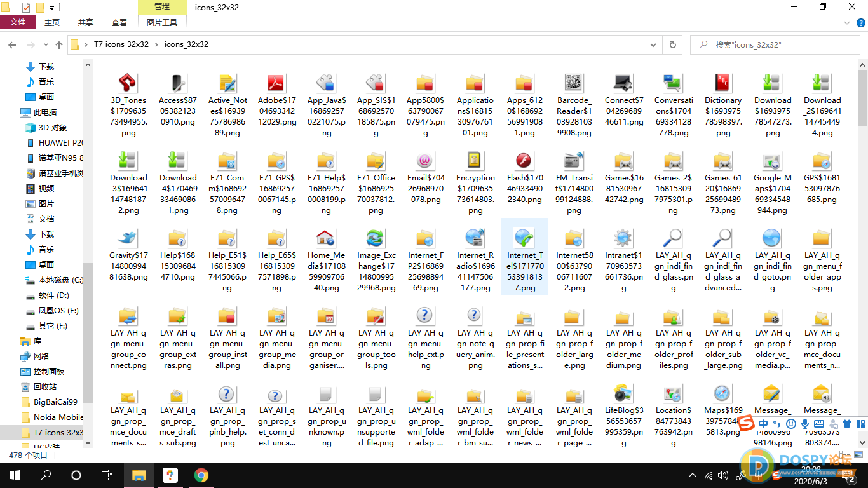Select the LAY_AH_qgn_indi_find_goto globe icon

click(773, 261)
